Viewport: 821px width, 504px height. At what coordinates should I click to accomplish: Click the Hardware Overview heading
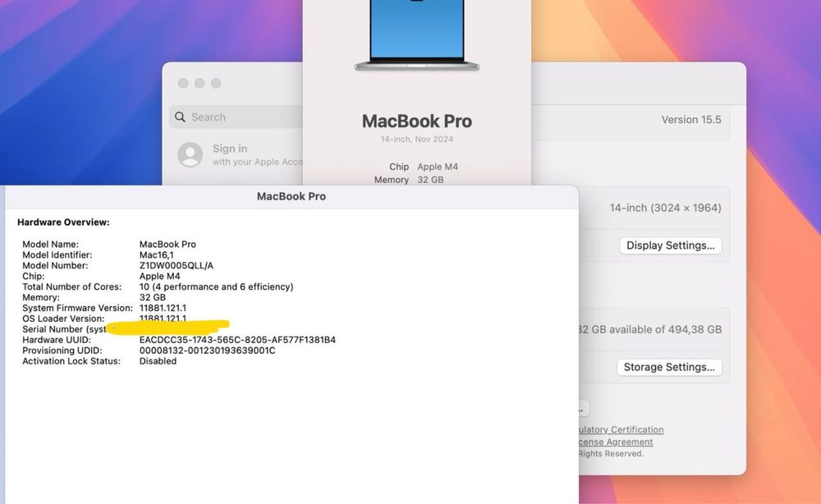[x=63, y=222]
